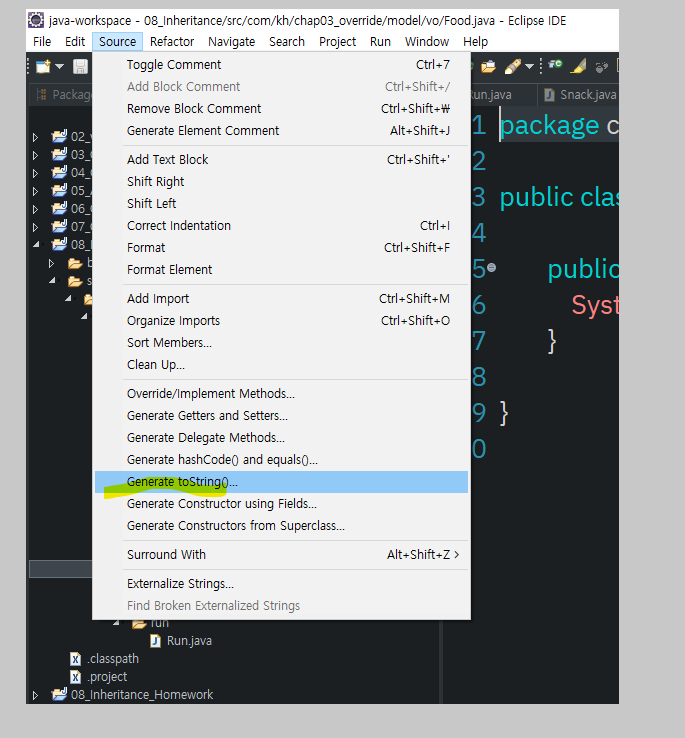Open the Edit menu

pos(75,41)
